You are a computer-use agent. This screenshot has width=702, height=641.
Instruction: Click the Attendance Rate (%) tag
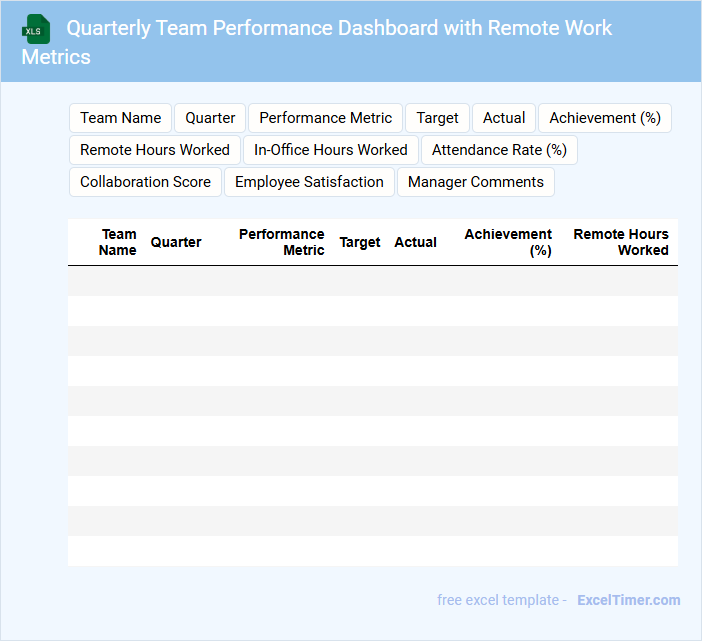coord(499,150)
